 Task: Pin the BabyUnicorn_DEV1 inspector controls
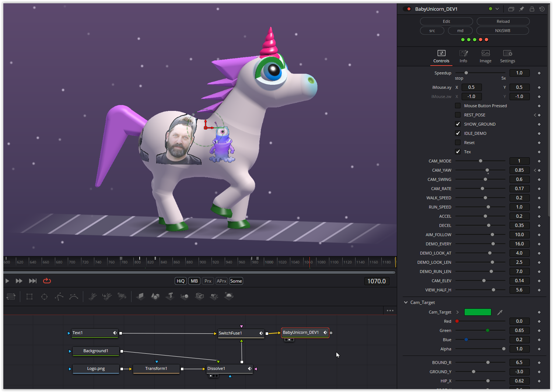coord(522,9)
